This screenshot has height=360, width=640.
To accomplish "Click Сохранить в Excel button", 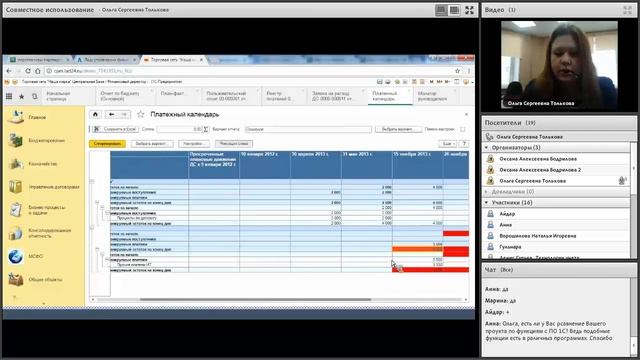I will pos(116,129).
